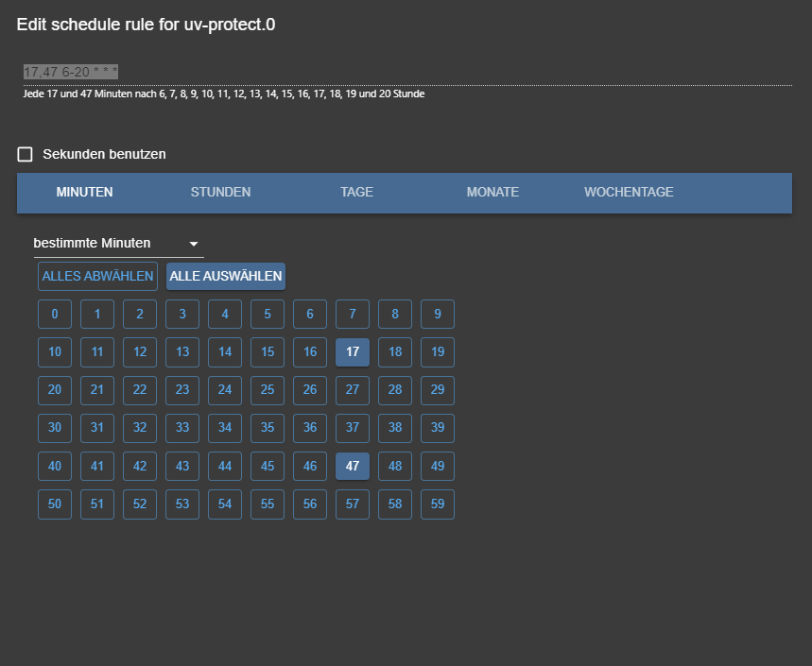
Task: Select minute 4
Action: click(x=225, y=315)
